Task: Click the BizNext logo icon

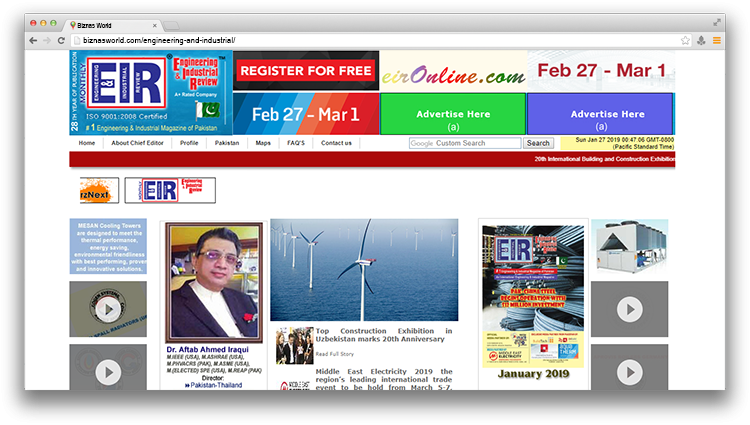Action: coord(99,189)
